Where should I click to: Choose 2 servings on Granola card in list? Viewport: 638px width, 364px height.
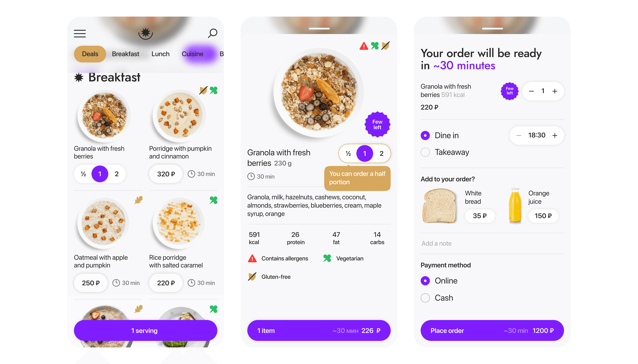point(116,174)
